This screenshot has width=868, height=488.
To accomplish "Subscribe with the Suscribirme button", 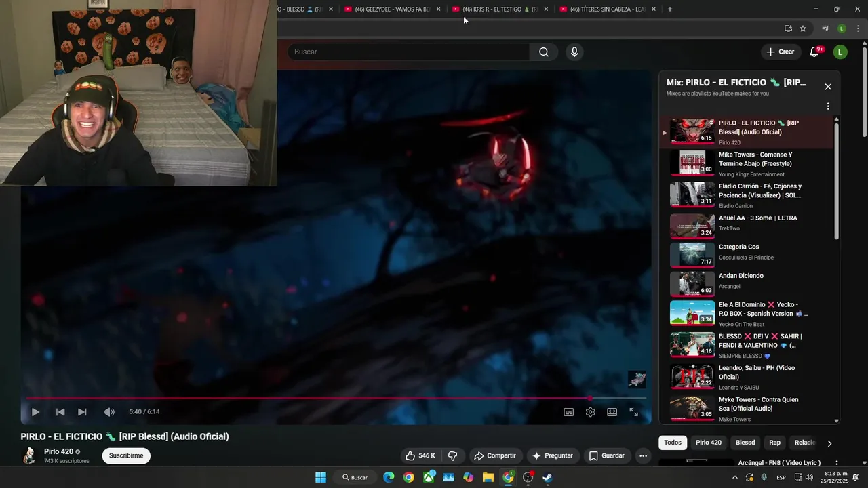I will (126, 455).
